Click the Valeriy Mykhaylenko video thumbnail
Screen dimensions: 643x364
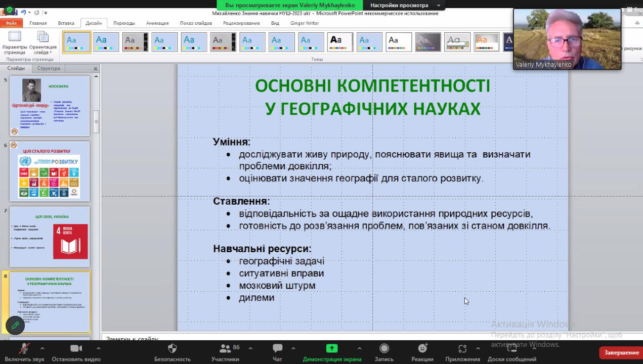567,39
